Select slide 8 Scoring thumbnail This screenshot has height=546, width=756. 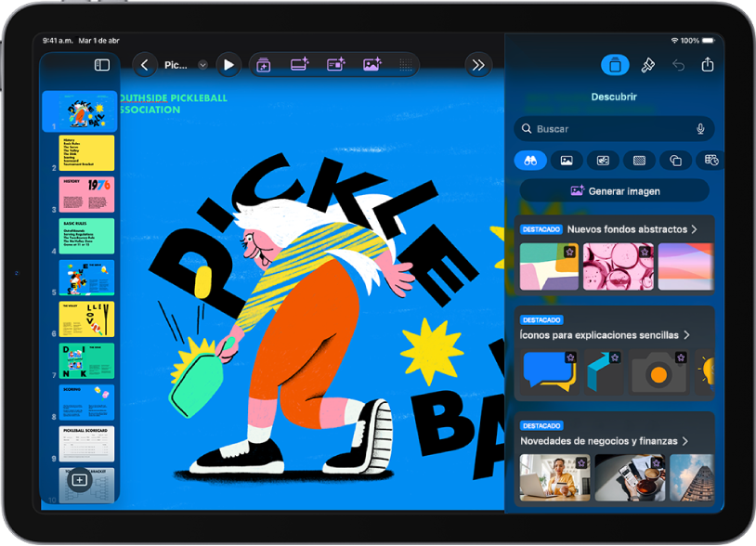86,402
